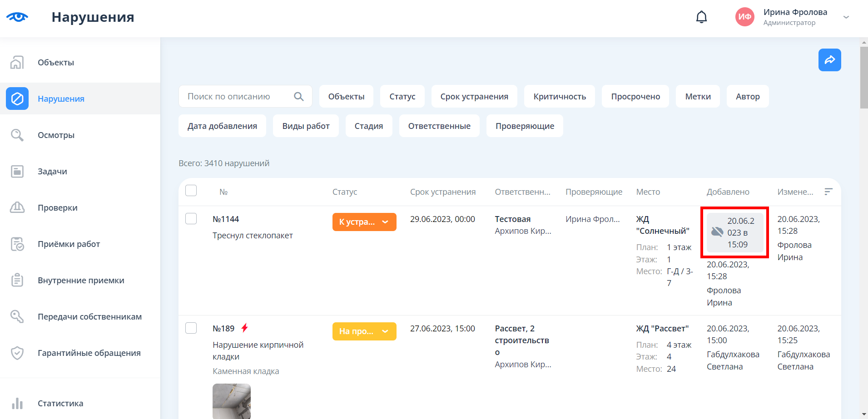Open the Срок устранения filter
Screen dimensions: 868x419
(474, 97)
